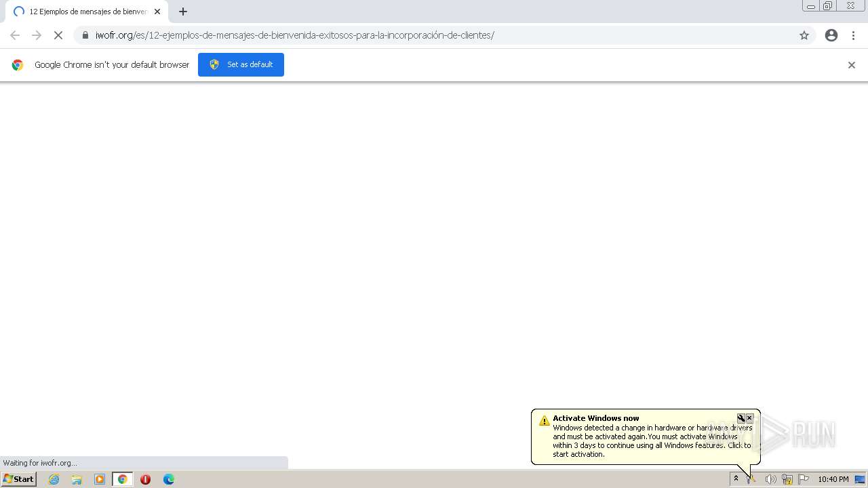
Task: Launch Internet Explorer from taskbar
Action: pos(54,479)
